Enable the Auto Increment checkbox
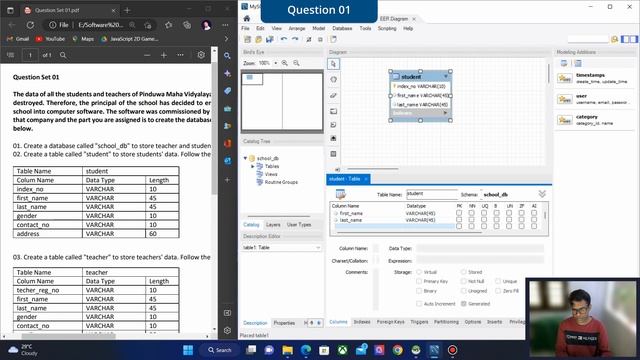 click(419, 304)
